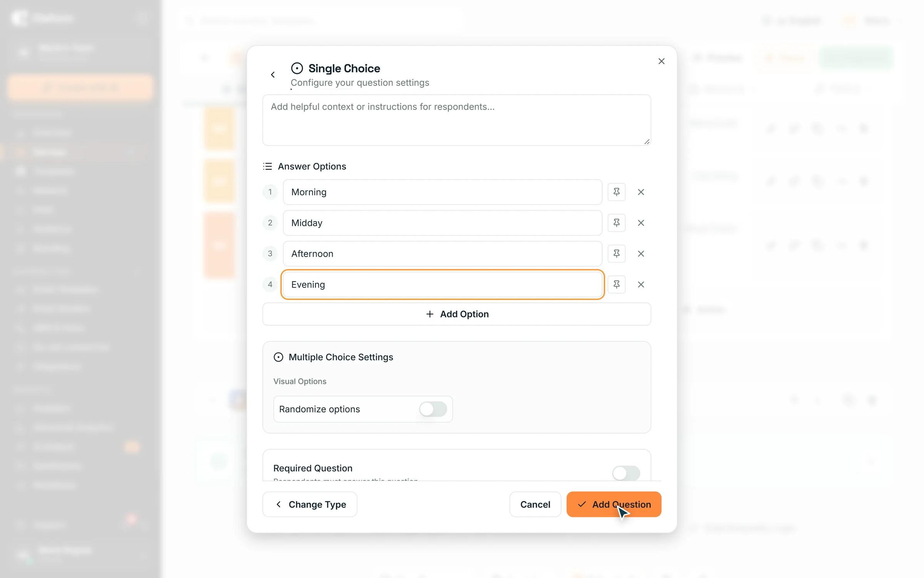This screenshot has height=578, width=924.
Task: Remove the Evening option
Action: (641, 284)
